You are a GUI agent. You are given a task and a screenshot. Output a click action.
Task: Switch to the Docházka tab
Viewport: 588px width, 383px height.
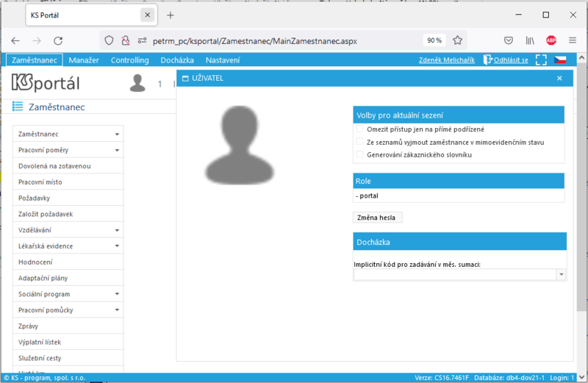coord(177,60)
